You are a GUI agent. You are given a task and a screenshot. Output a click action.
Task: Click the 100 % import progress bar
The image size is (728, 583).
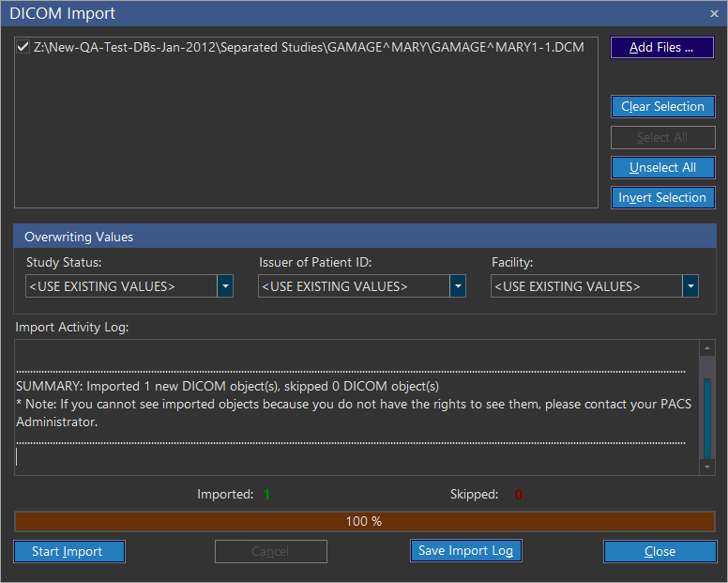pos(364,521)
